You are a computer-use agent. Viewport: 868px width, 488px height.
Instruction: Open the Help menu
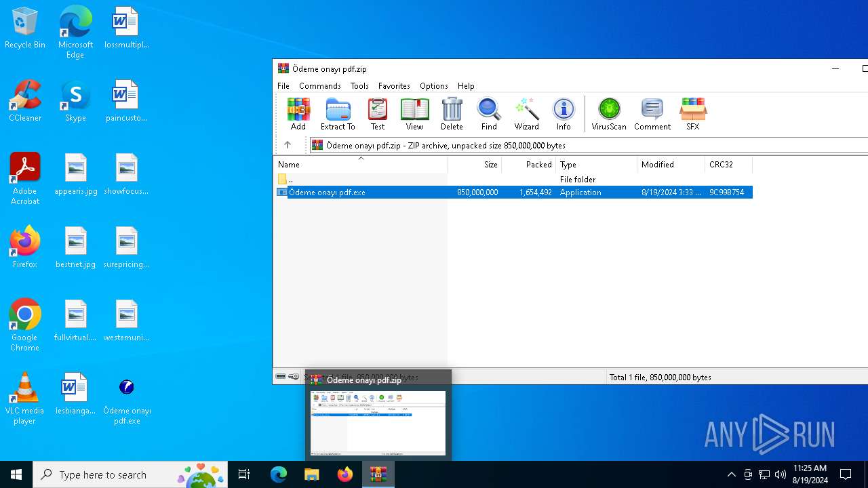tap(466, 86)
